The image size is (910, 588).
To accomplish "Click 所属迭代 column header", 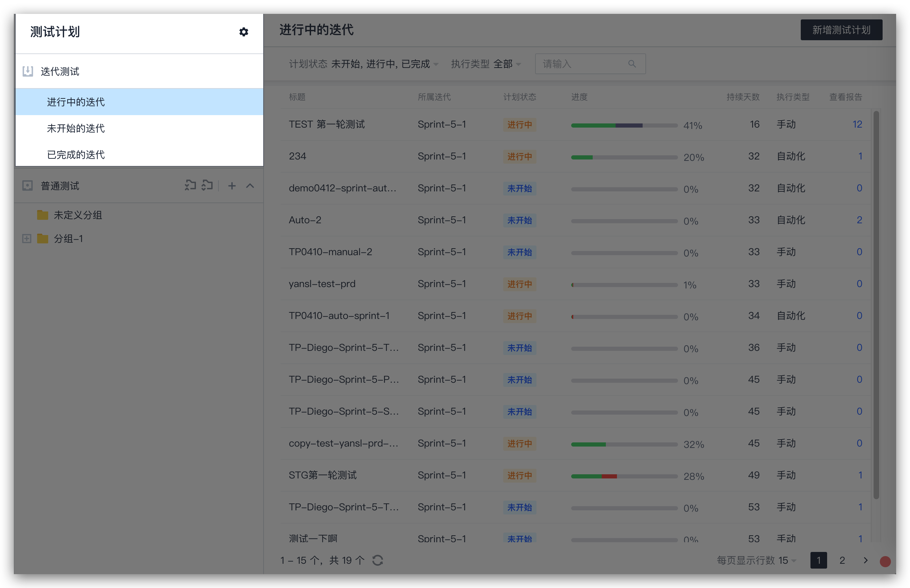I will tap(434, 97).
